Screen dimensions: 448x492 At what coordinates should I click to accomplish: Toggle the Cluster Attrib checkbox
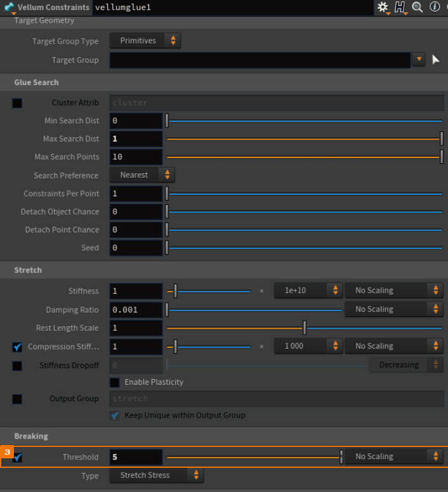pos(17,103)
